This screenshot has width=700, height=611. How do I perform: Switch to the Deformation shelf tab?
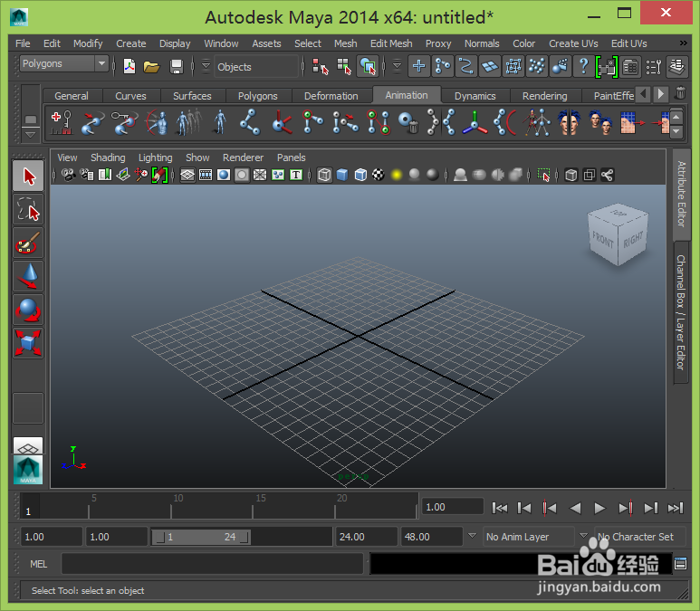click(x=331, y=96)
